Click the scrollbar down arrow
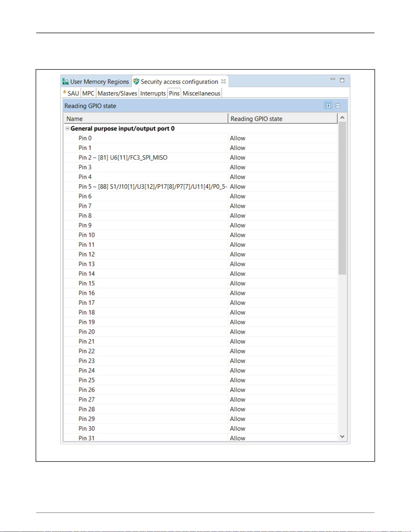This screenshot has width=411, height=532. (x=342, y=437)
